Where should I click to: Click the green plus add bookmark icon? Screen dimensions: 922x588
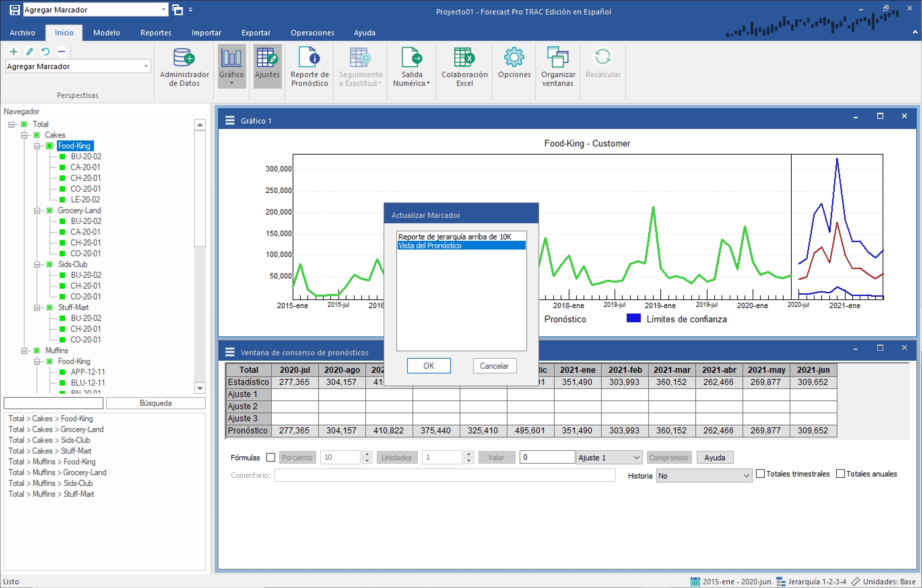14,51
